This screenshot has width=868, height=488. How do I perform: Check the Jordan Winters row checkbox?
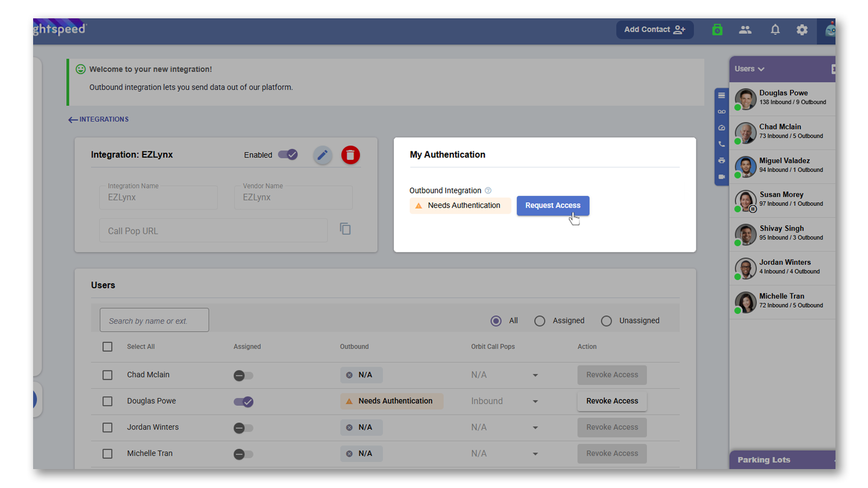107,427
